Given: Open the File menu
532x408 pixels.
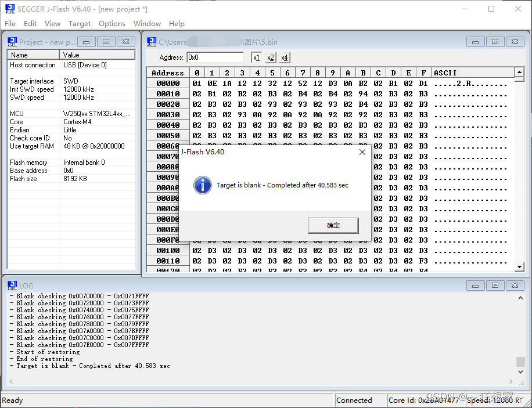Looking at the screenshot, I should point(10,23).
